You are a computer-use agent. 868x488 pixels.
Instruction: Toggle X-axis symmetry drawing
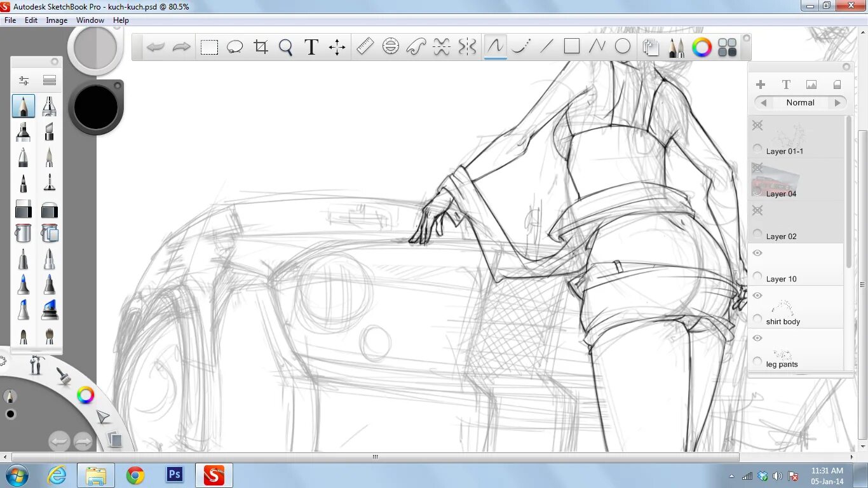(x=442, y=46)
